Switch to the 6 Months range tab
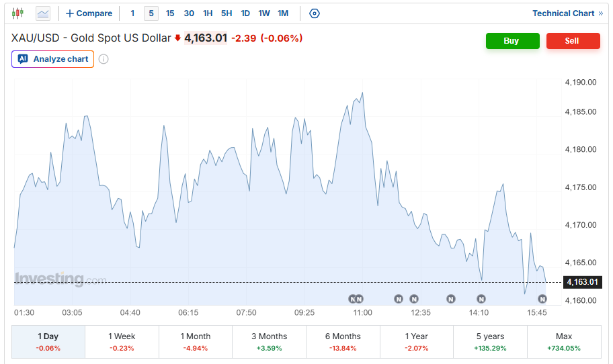 coord(343,342)
